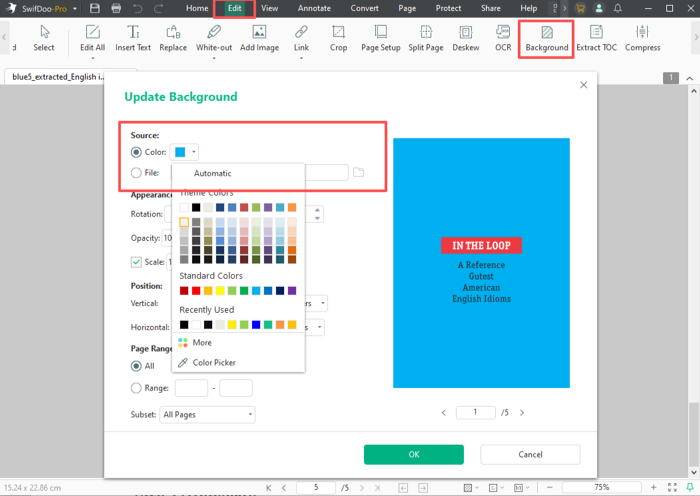Expand the Subset All Pages dropdown
The height and width of the screenshot is (496, 700).
point(207,414)
